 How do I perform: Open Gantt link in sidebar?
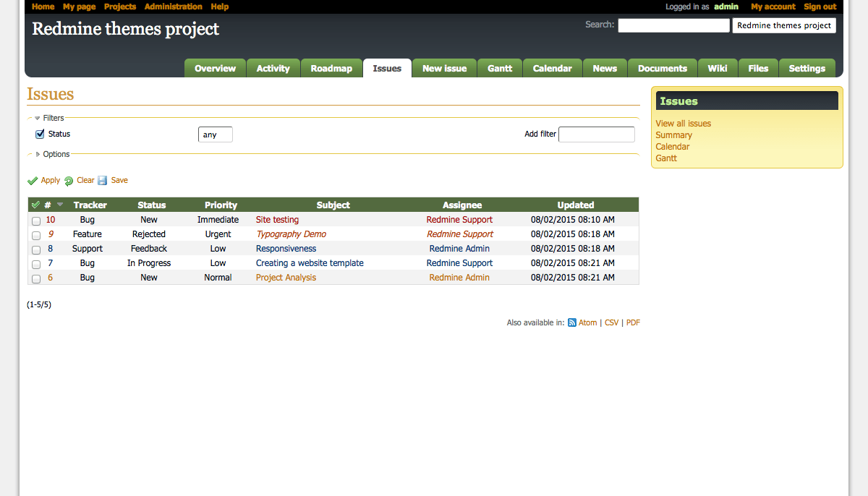pos(666,158)
